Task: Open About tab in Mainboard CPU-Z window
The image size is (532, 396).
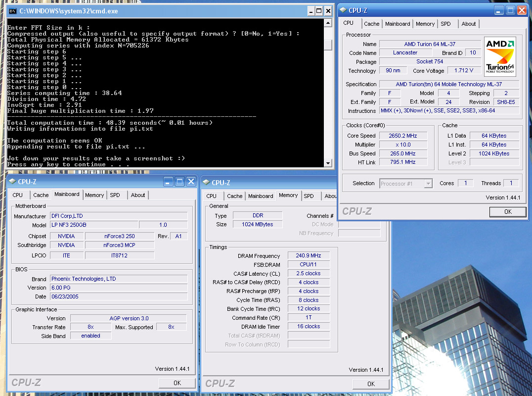Action: 138,196
